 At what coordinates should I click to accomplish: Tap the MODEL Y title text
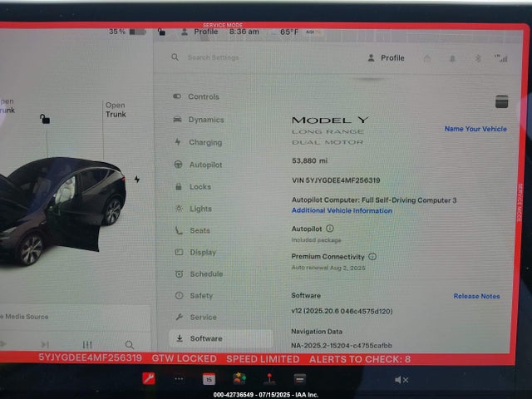[x=331, y=120]
